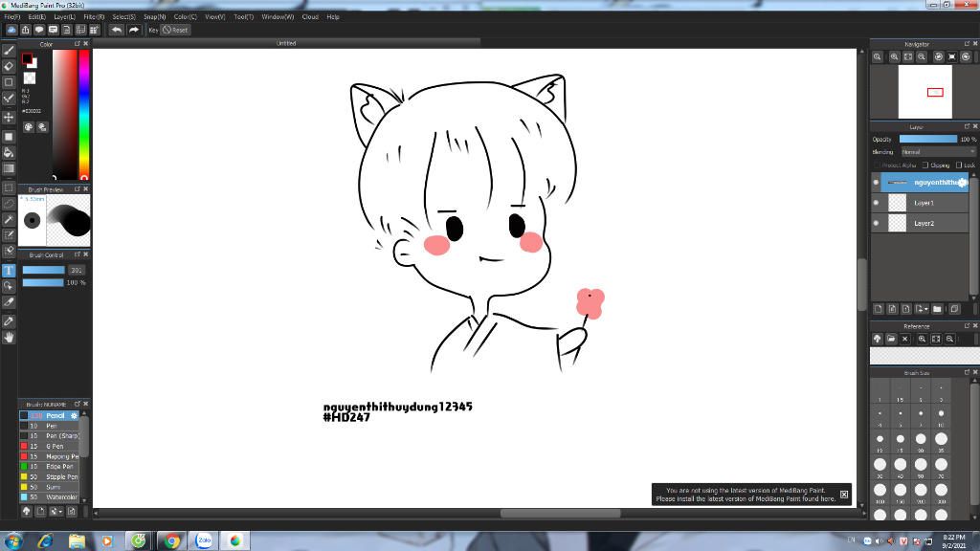
Task: Open the brush add dropdown at panel bottom
Action: tap(56, 511)
